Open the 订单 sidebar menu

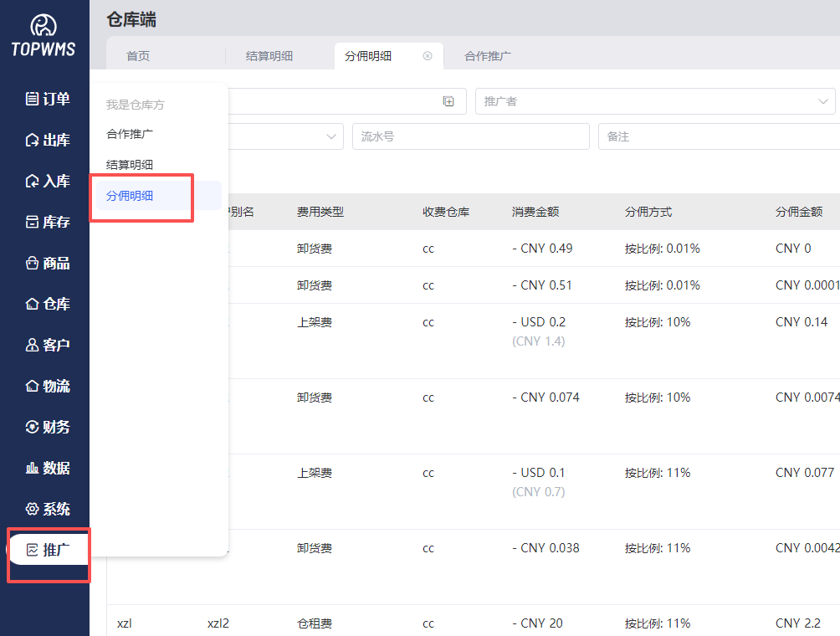47,99
